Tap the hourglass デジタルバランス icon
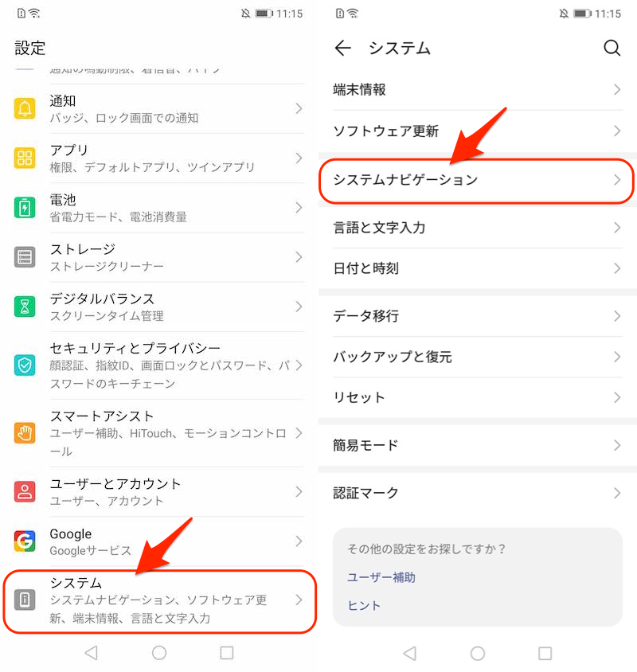The image size is (637, 672). click(x=25, y=307)
